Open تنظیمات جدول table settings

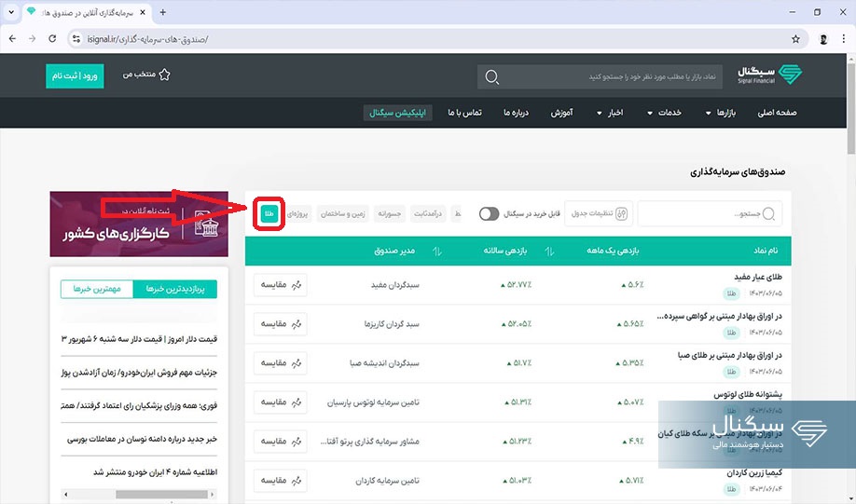coord(599,214)
